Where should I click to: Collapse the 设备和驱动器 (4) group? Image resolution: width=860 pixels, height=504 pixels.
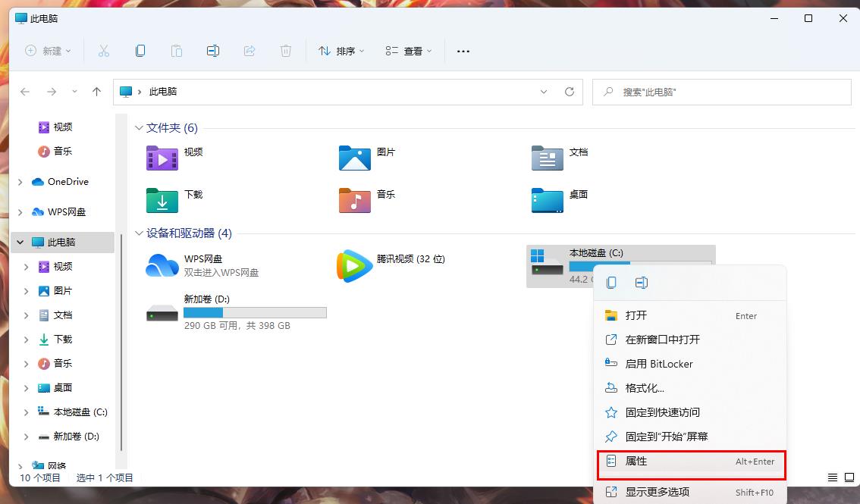tap(139, 233)
